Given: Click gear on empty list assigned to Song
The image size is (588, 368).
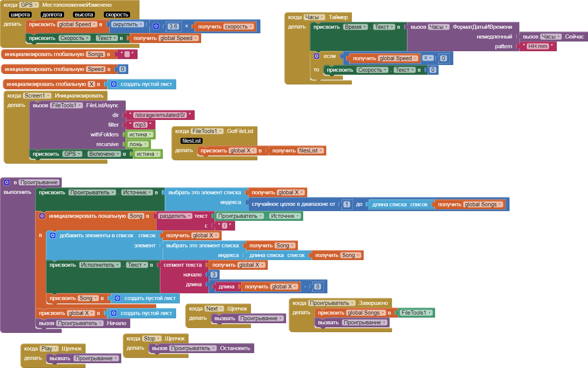Looking at the screenshot, I should tap(117, 298).
